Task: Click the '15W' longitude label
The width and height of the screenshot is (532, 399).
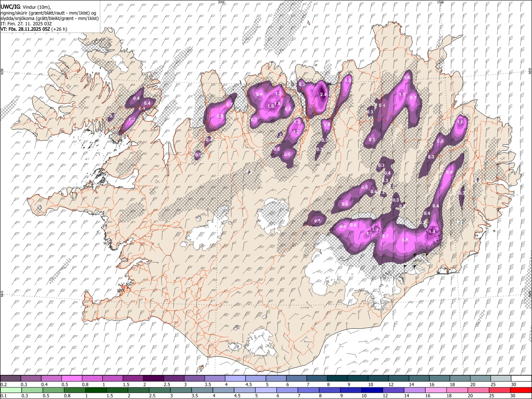Action: pyautogui.click(x=440, y=2)
